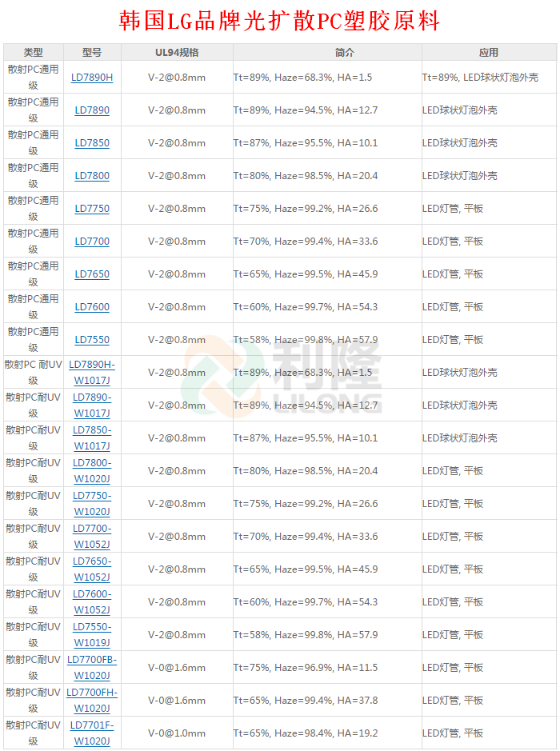The height and width of the screenshot is (751, 560).
Task: Open the LD7550 model link
Action: tap(92, 340)
